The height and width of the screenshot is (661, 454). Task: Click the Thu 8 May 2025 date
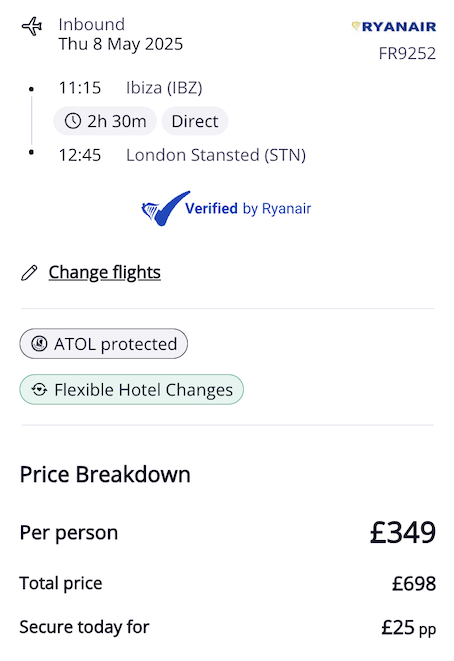[x=121, y=44]
